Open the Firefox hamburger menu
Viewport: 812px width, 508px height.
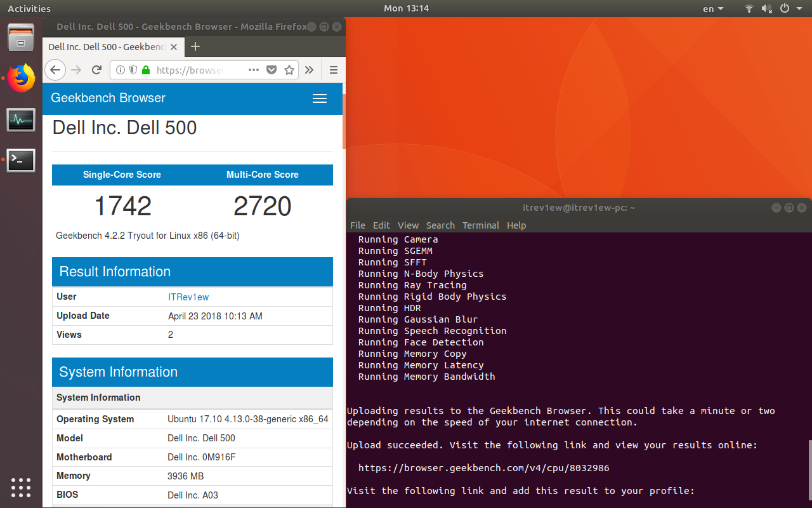click(x=333, y=70)
